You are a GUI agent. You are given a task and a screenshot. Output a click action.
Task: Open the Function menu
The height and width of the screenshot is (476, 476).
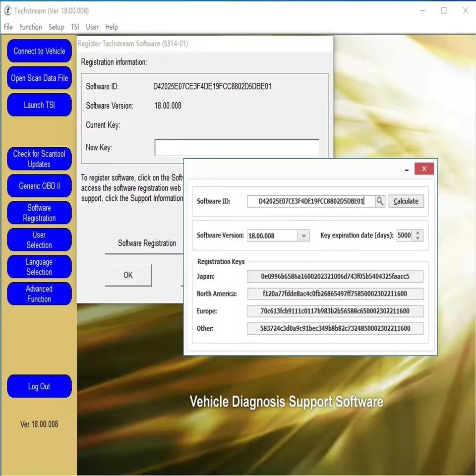click(31, 27)
